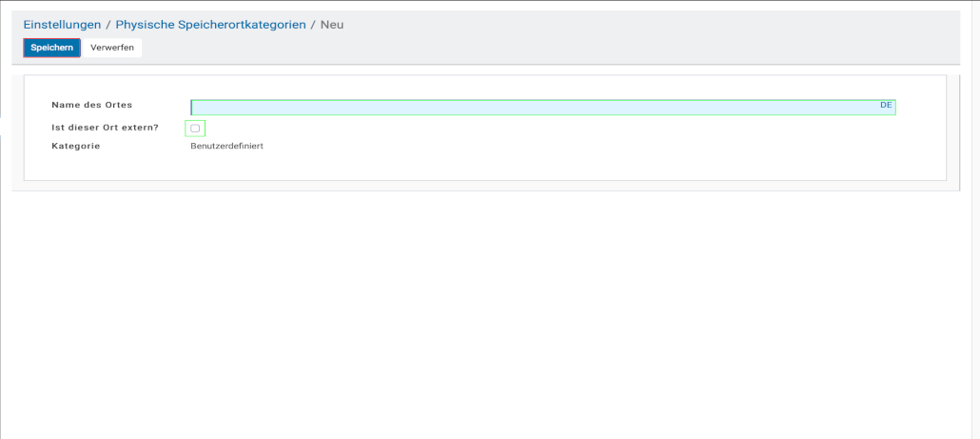Click the second slash separator before 'Neu'

pyautogui.click(x=313, y=25)
